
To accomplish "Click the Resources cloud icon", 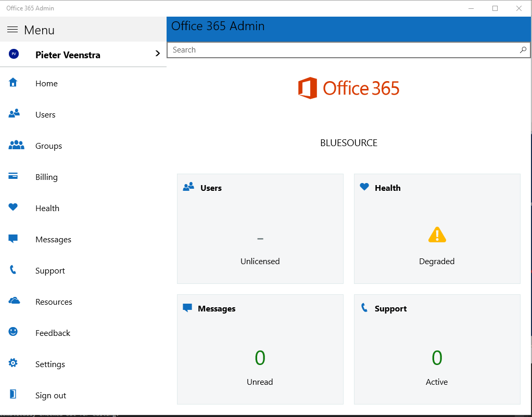I will pyautogui.click(x=14, y=301).
